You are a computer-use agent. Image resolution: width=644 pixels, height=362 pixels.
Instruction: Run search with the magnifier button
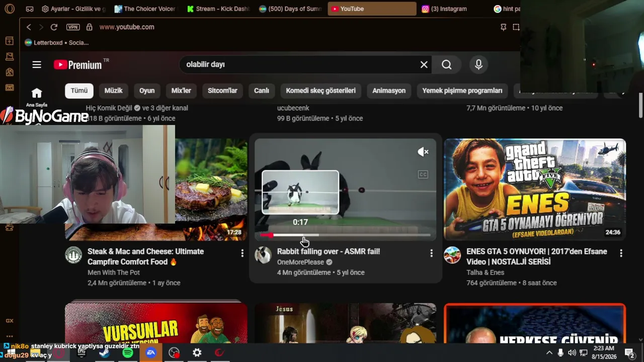pyautogui.click(x=447, y=64)
